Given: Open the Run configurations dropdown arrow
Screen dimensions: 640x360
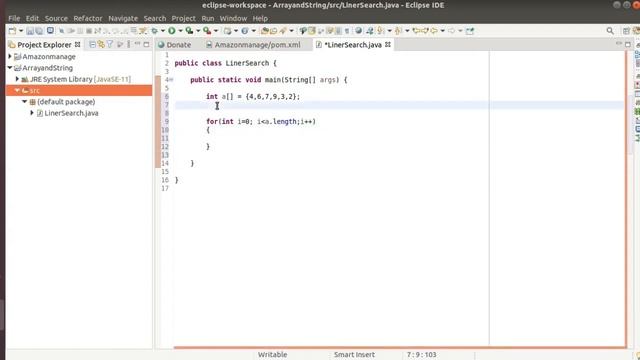Looking at the screenshot, I should tap(180, 31).
